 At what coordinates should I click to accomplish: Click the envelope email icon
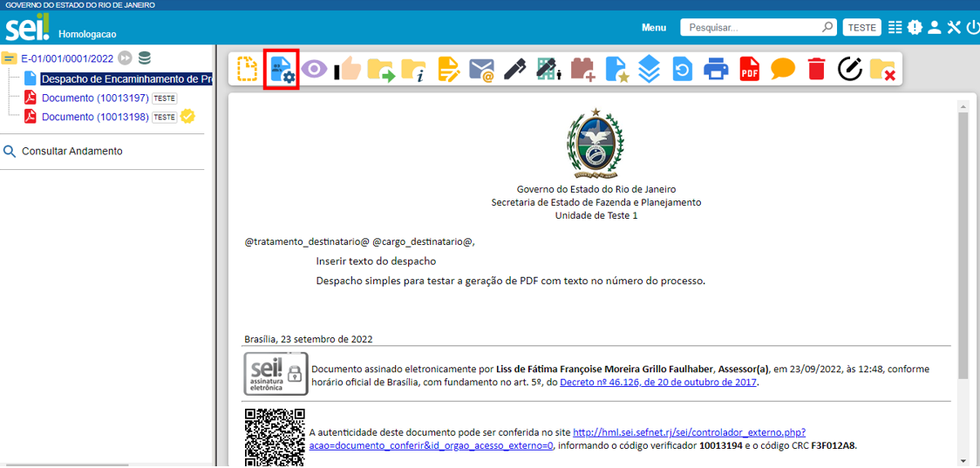481,69
